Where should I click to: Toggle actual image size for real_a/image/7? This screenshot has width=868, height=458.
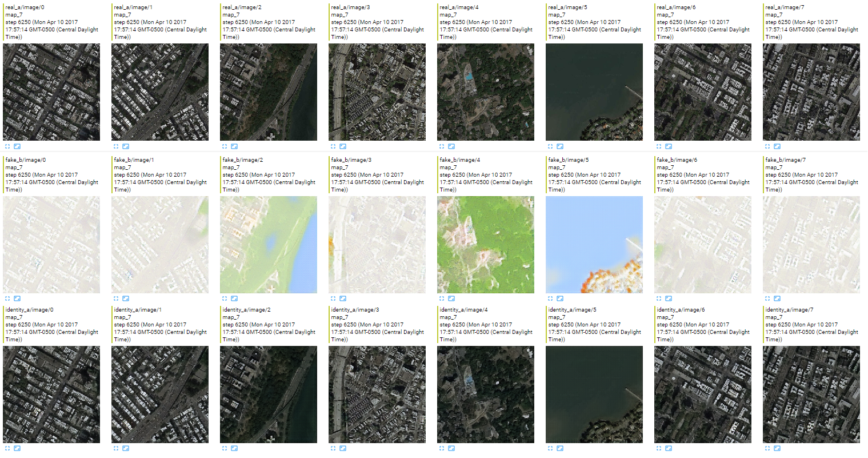pos(777,146)
